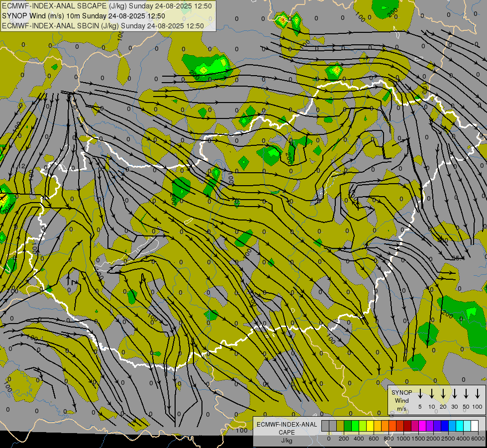
Task: Click the '6000' value under the color scale
Action: [478, 439]
